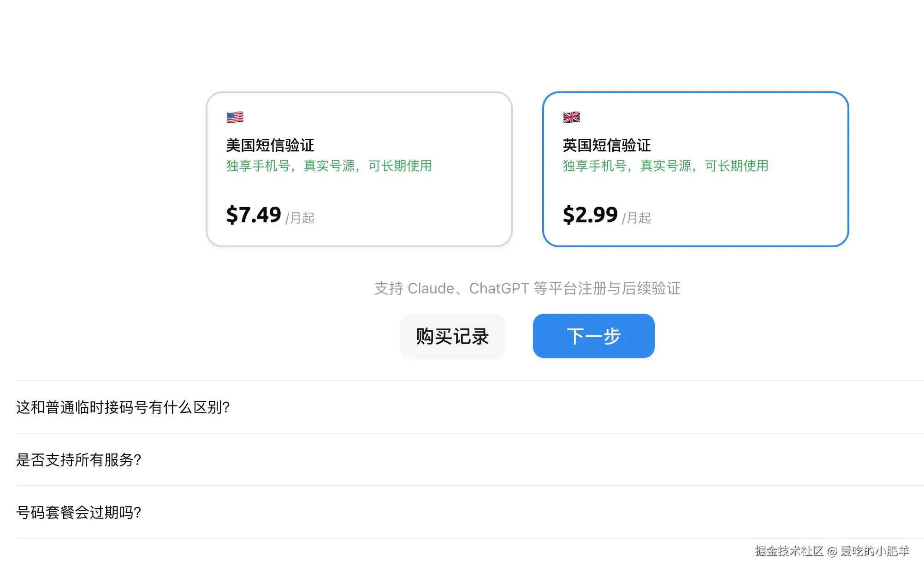Click the 支持 Claude、ChatGPT support note
924x572 pixels.
tap(527, 288)
